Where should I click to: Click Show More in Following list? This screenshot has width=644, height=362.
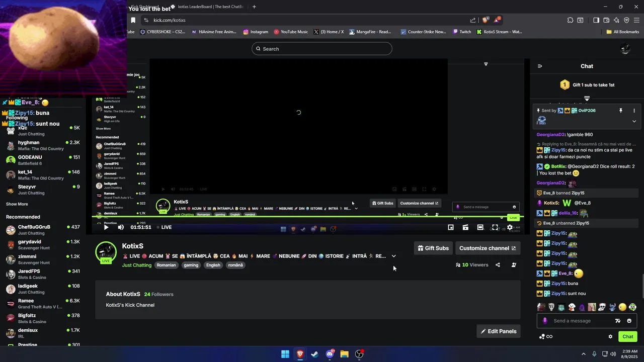coord(17,204)
